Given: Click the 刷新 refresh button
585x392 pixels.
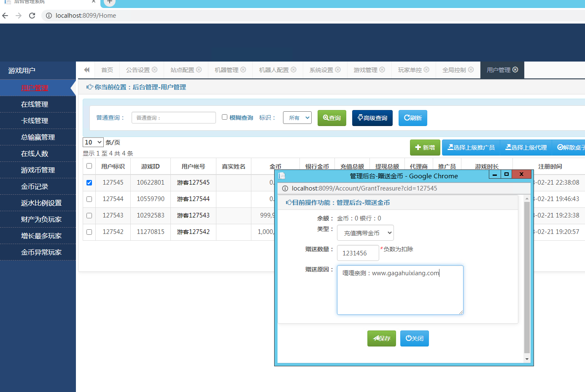Looking at the screenshot, I should (x=412, y=118).
